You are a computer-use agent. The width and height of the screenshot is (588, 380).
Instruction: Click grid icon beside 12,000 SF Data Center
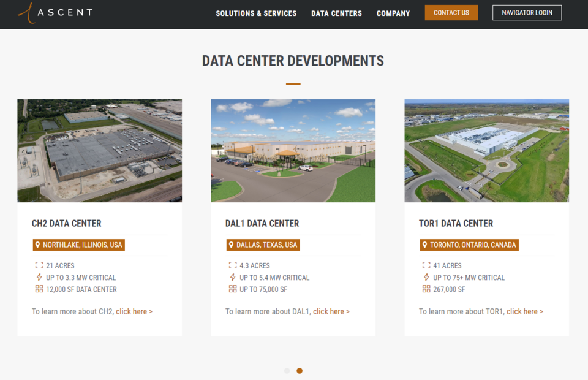(x=39, y=289)
